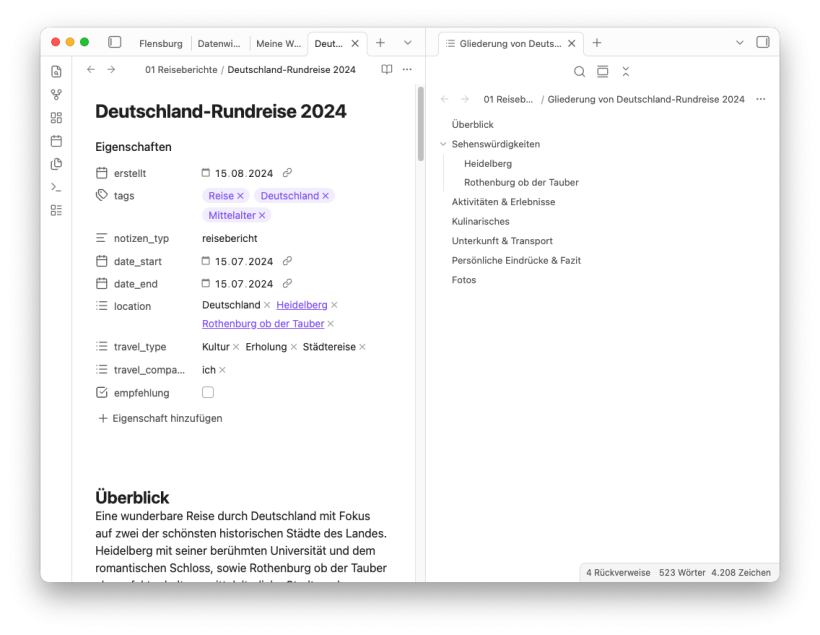The image size is (820, 635).
Task: Click Eigenschaft hinzufügen button
Action: 161,418
